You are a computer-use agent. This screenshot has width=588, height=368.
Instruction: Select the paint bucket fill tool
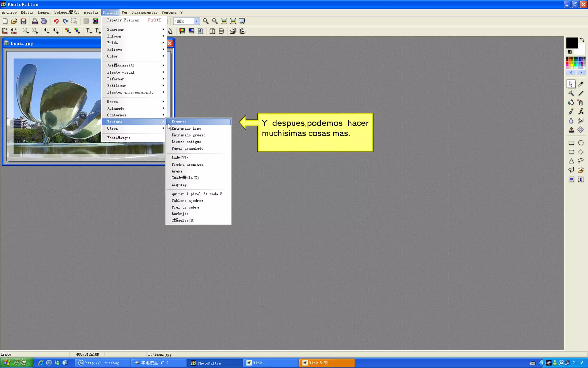[x=571, y=102]
